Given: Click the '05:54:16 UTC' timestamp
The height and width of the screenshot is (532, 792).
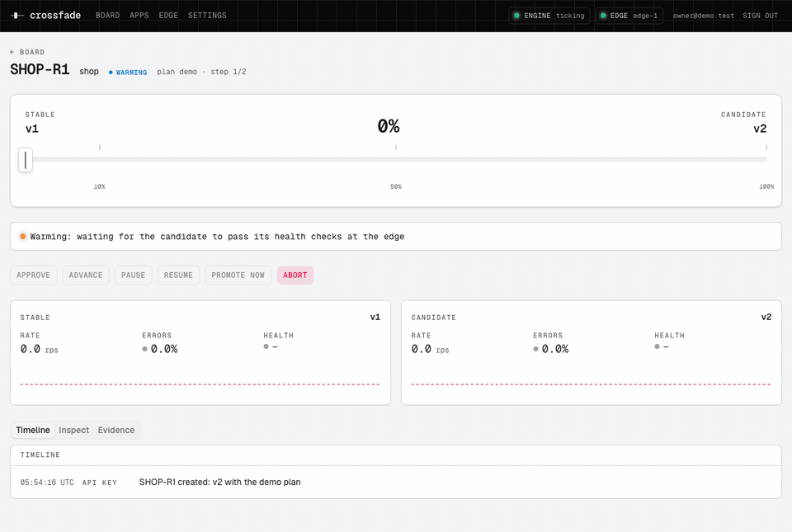Looking at the screenshot, I should [x=47, y=483].
